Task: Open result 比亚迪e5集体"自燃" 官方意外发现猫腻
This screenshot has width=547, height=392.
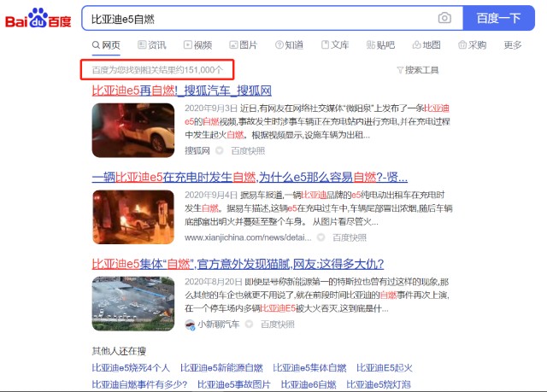Action: pos(238,264)
